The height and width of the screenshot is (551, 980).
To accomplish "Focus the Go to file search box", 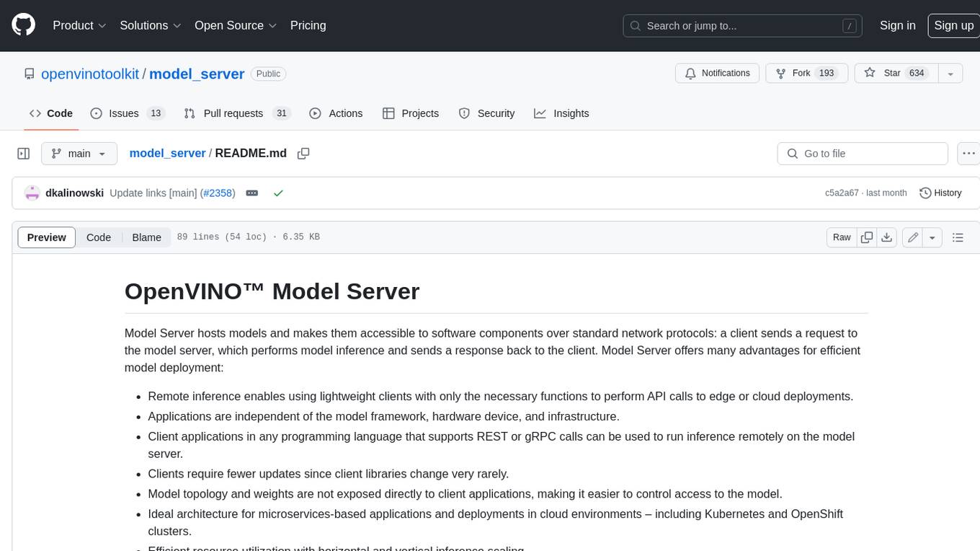I will [x=863, y=154].
